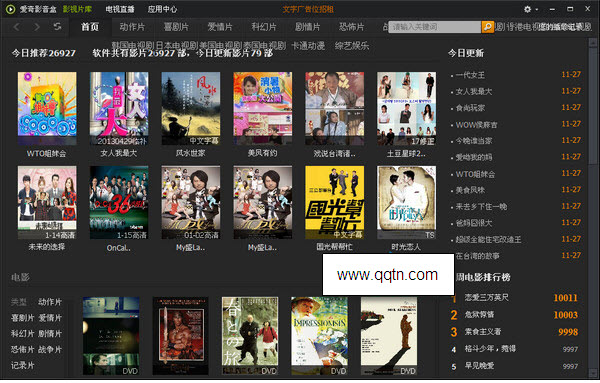Image resolution: width=600 pixels, height=383 pixels.
Task: Expand the dropdown arrow beside the gear
Action: pyautogui.click(x=536, y=10)
